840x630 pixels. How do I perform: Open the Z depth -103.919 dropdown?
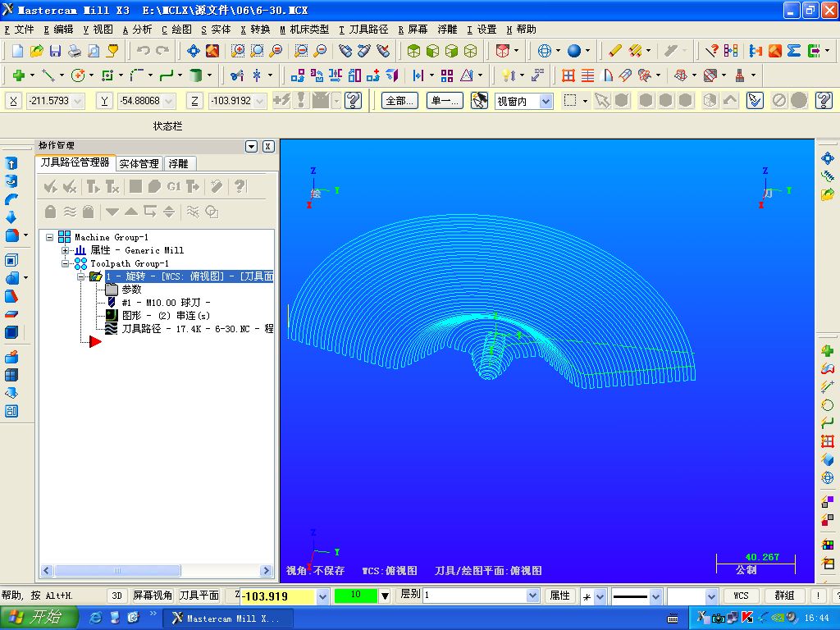(x=322, y=596)
